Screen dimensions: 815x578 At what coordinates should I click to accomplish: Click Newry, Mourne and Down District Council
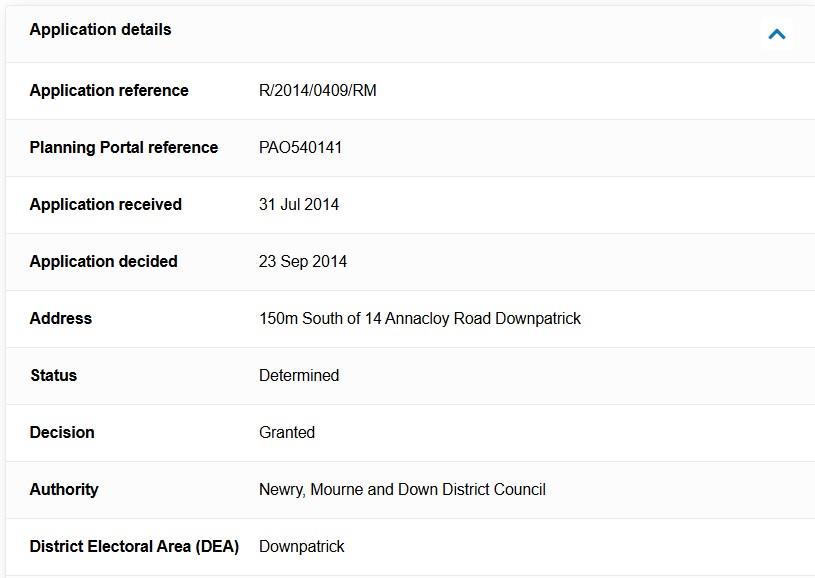tap(402, 489)
